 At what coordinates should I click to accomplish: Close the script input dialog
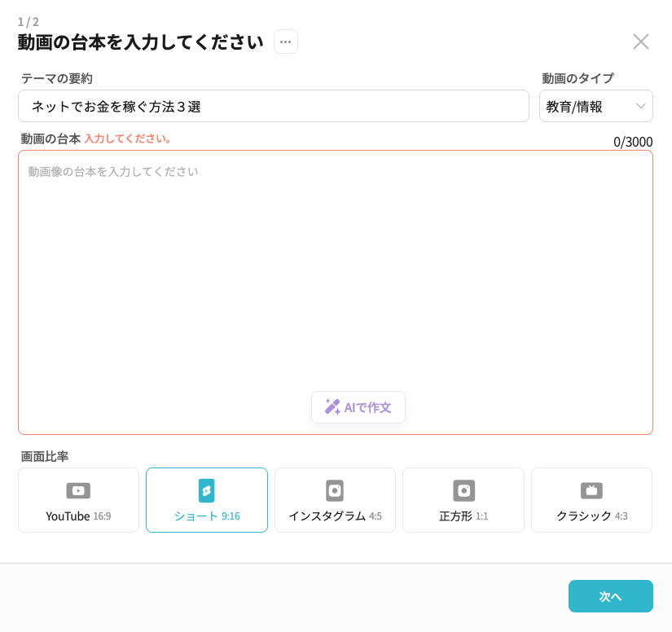pos(641,42)
